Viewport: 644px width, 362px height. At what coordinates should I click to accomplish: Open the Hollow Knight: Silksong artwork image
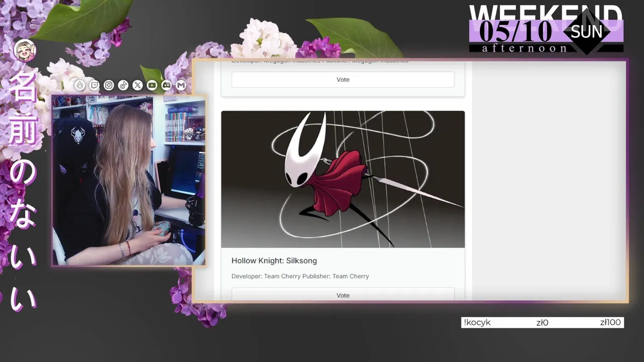click(343, 179)
